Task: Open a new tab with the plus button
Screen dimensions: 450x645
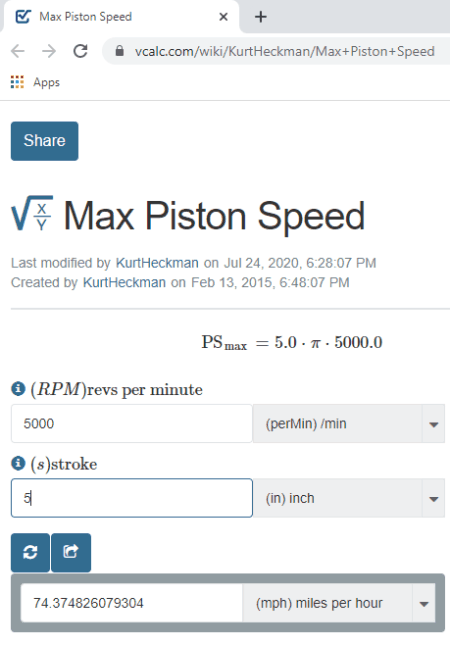Action: [261, 17]
